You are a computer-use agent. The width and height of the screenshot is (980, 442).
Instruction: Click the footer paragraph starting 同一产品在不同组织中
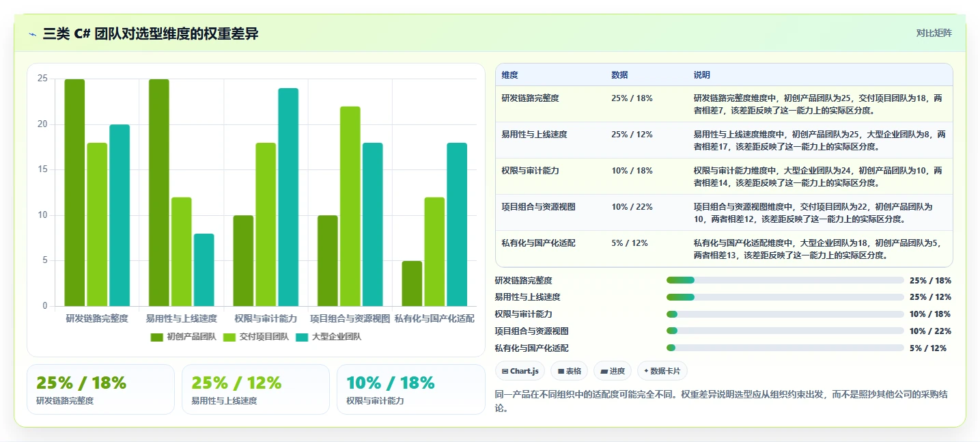point(720,401)
